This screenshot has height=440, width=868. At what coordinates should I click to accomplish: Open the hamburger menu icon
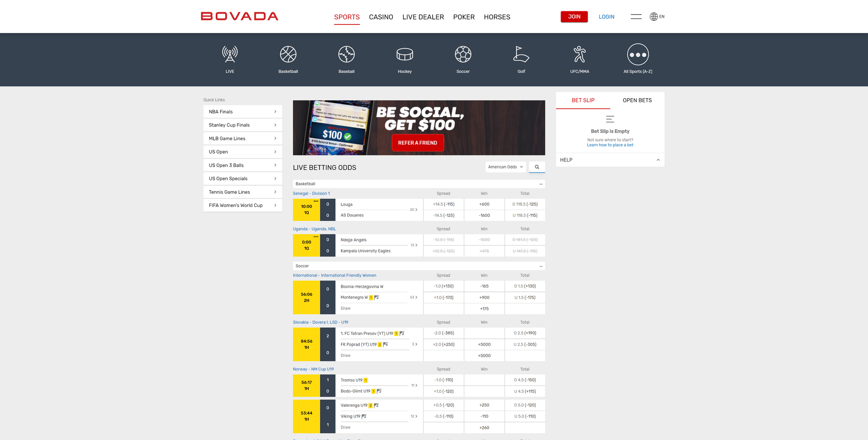click(x=636, y=17)
